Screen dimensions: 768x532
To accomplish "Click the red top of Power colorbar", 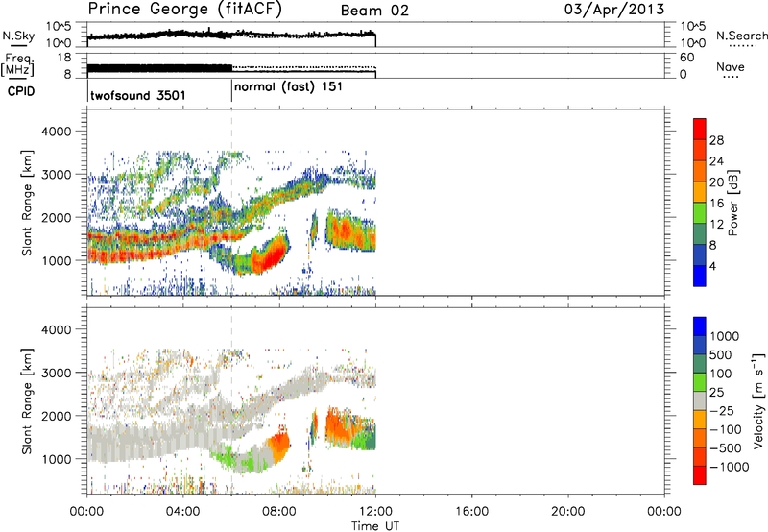I will (700, 129).
